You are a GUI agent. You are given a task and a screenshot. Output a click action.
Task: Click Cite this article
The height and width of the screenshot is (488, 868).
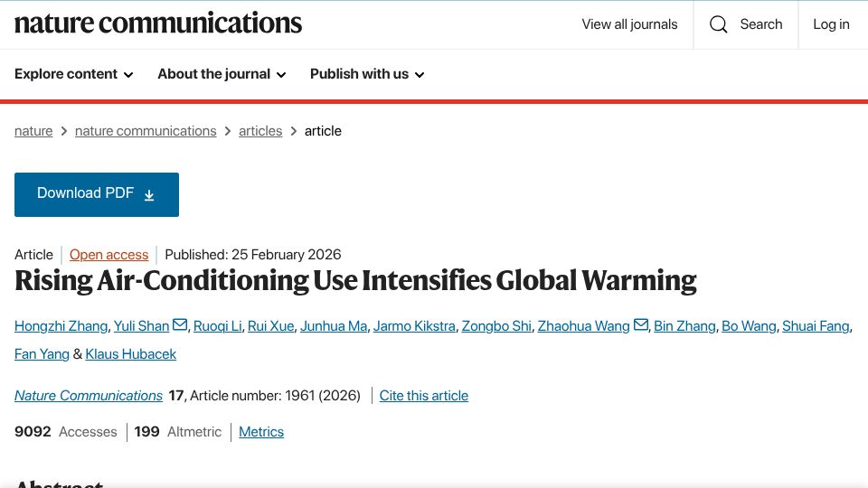coord(423,396)
